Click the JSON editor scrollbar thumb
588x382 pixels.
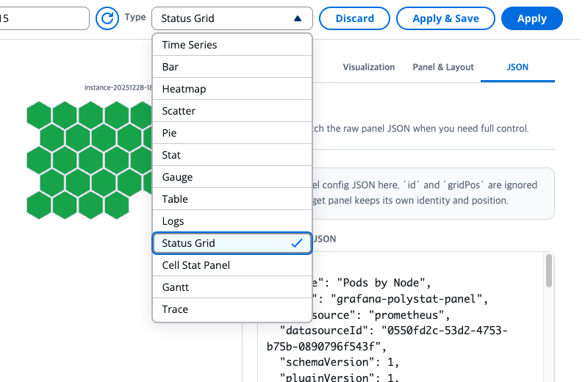(x=548, y=270)
